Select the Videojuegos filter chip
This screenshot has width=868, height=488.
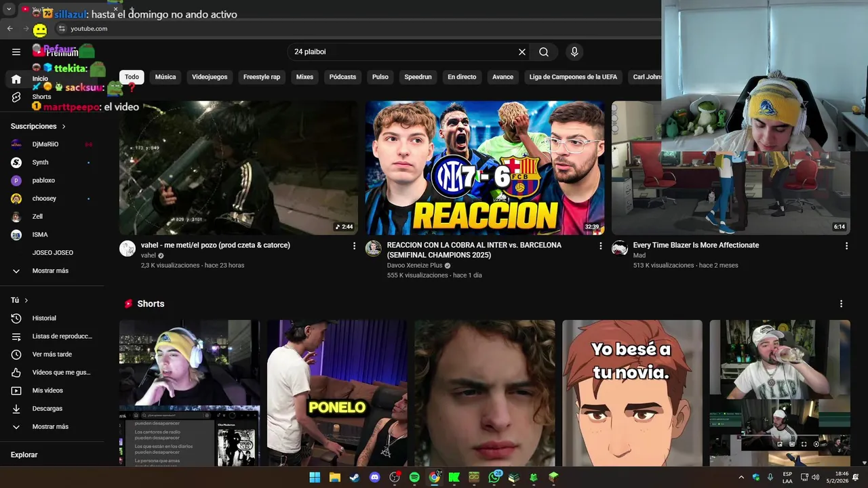(210, 77)
